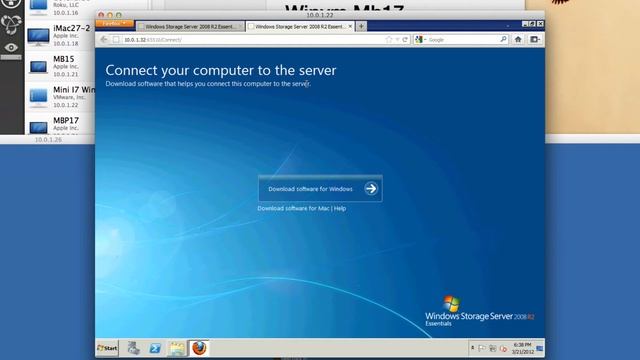Click the red alert tray icon
Screen dimensions: 640x360
pos(504,349)
